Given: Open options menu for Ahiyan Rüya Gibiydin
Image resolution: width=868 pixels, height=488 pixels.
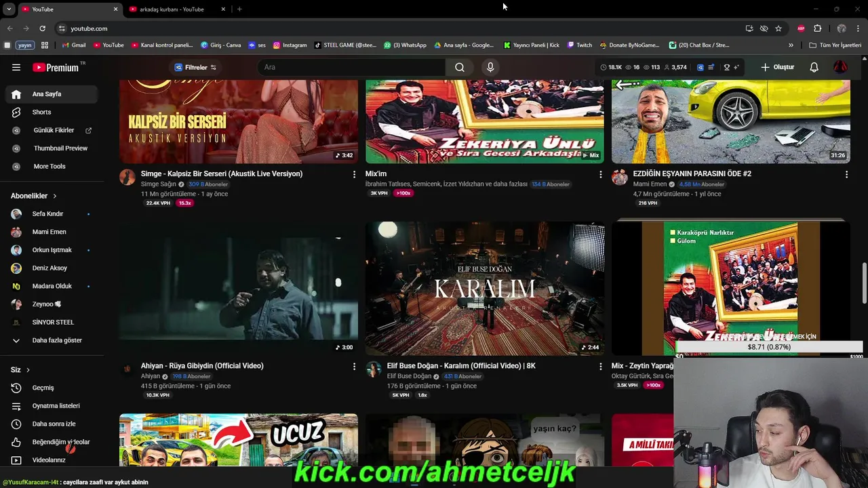Looking at the screenshot, I should (354, 366).
